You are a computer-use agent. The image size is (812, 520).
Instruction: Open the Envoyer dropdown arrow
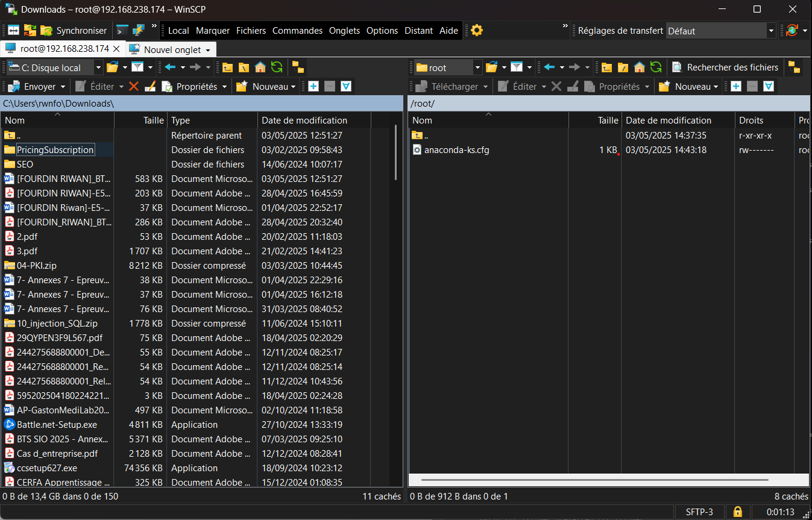point(61,87)
